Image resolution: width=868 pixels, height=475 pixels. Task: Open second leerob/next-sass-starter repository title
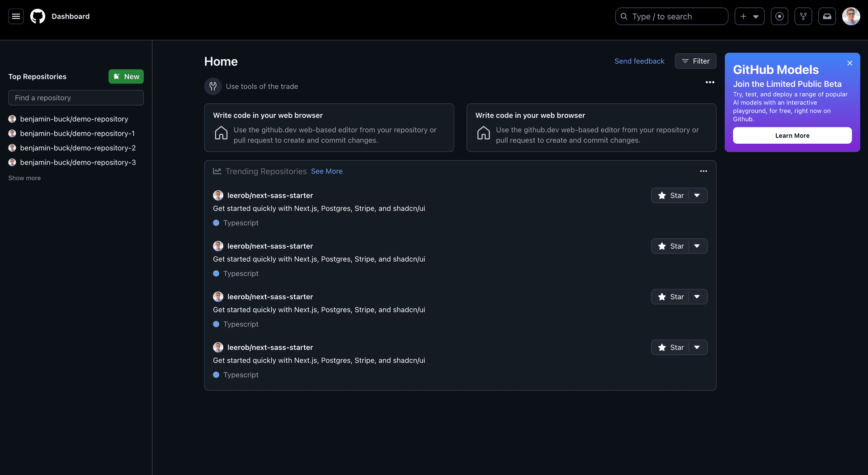click(x=270, y=246)
